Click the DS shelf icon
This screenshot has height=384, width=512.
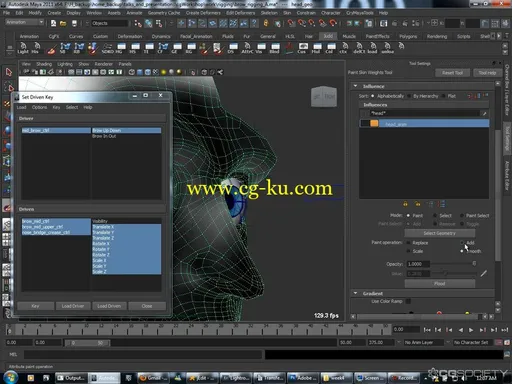[x=233, y=48]
